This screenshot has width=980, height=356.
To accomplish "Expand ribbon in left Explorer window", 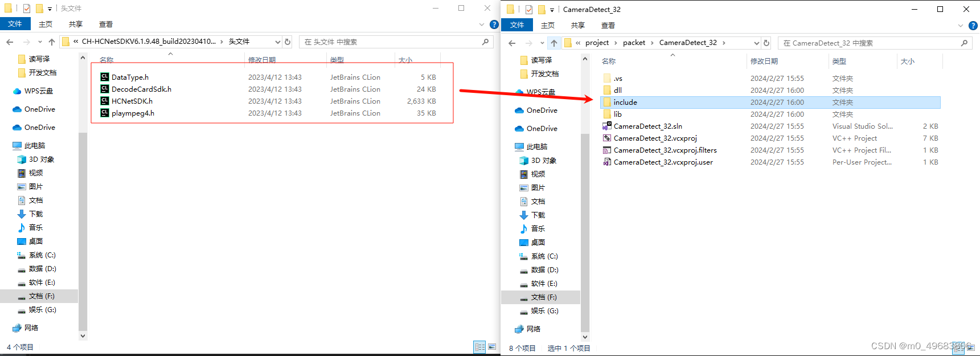I will tap(482, 24).
